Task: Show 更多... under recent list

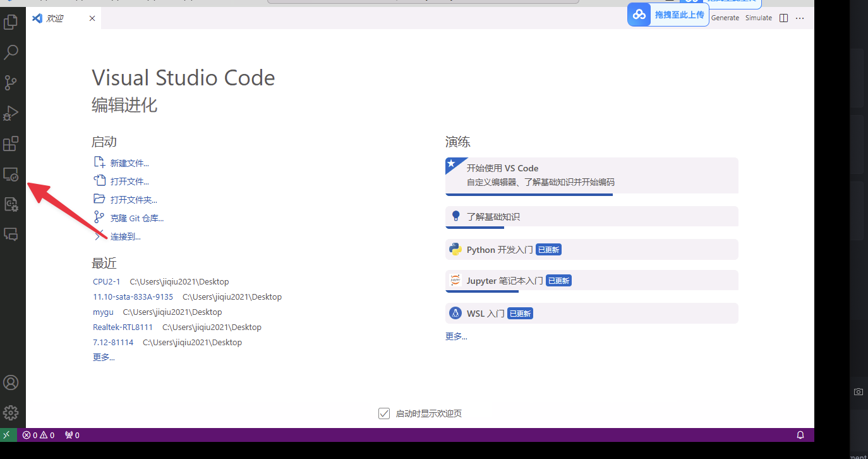Action: point(104,357)
